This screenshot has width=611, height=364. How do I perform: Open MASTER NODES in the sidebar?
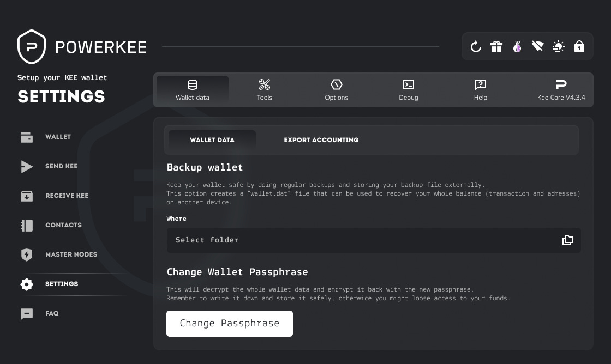(x=71, y=254)
